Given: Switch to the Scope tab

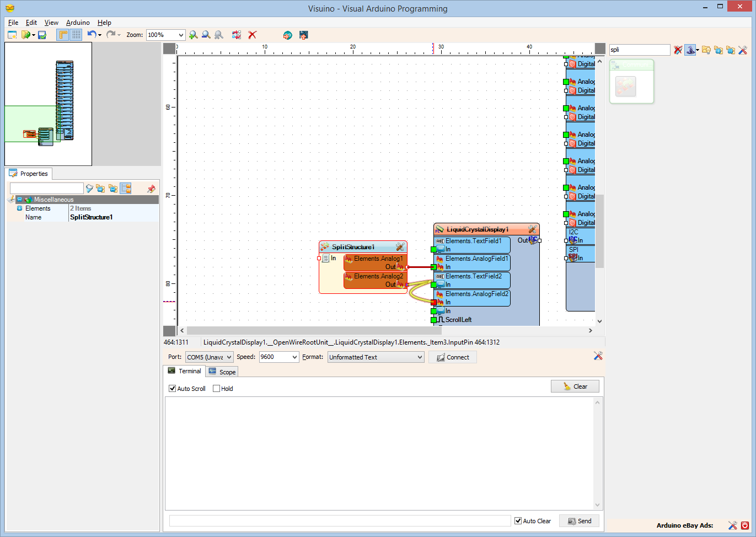Looking at the screenshot, I should (222, 372).
